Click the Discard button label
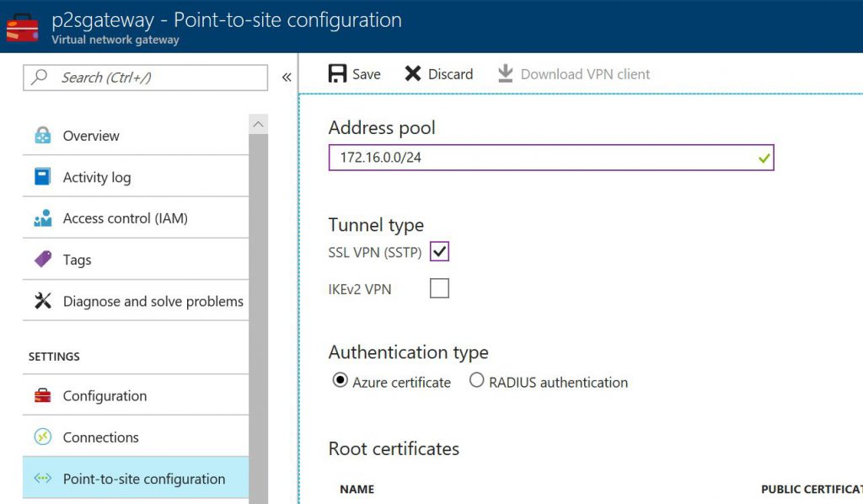This screenshot has height=504, width=863. [450, 74]
